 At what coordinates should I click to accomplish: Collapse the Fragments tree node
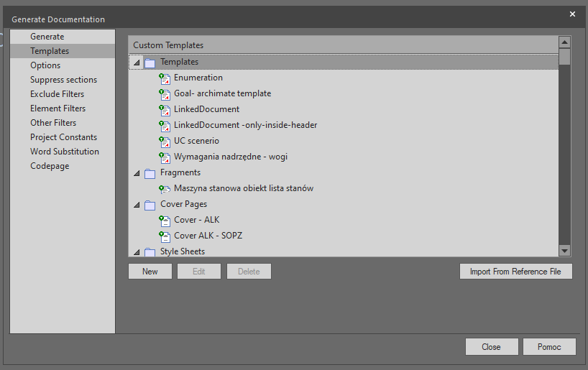click(x=137, y=173)
